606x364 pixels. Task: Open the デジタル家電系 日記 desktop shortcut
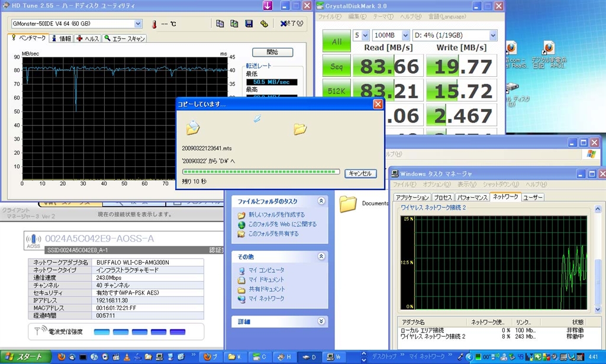[549, 48]
